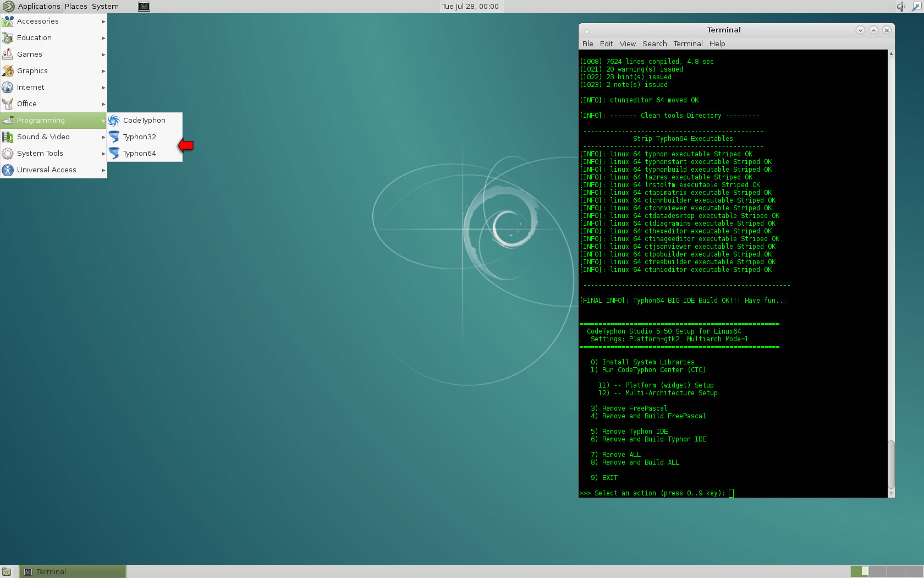Click the Terminal input prompt line
Screen dimensions: 924x578
[657, 493]
